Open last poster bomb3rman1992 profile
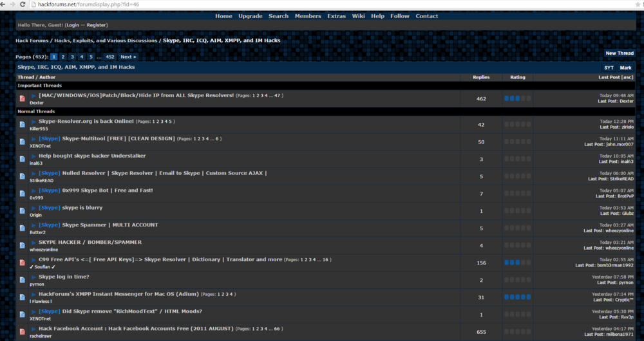644x341 pixels. pyautogui.click(x=615, y=265)
